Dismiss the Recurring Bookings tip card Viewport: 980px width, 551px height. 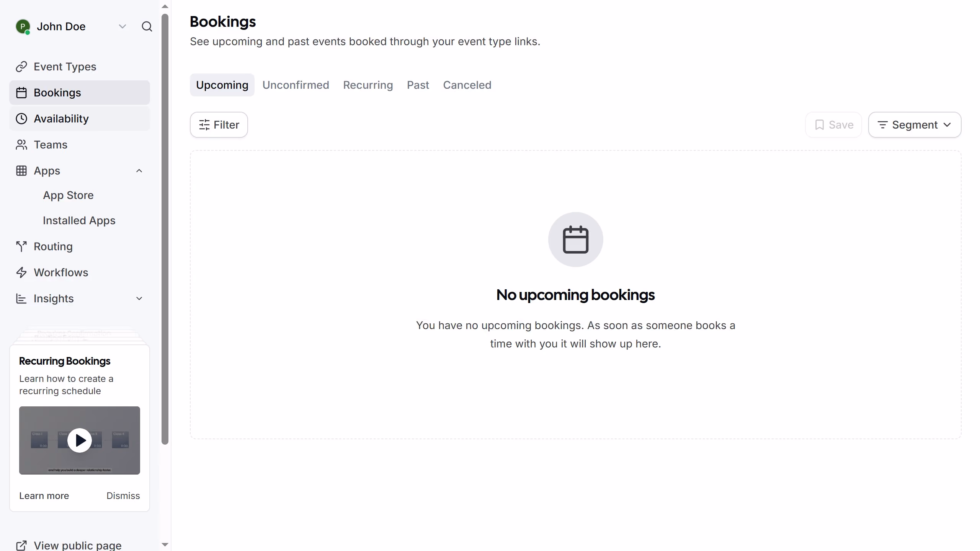(123, 496)
